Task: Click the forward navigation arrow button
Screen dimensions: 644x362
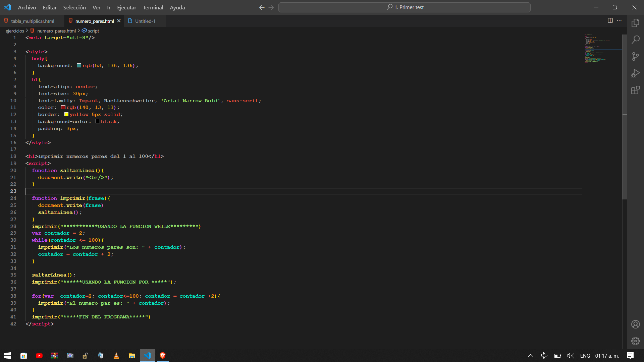Action: [x=271, y=7]
